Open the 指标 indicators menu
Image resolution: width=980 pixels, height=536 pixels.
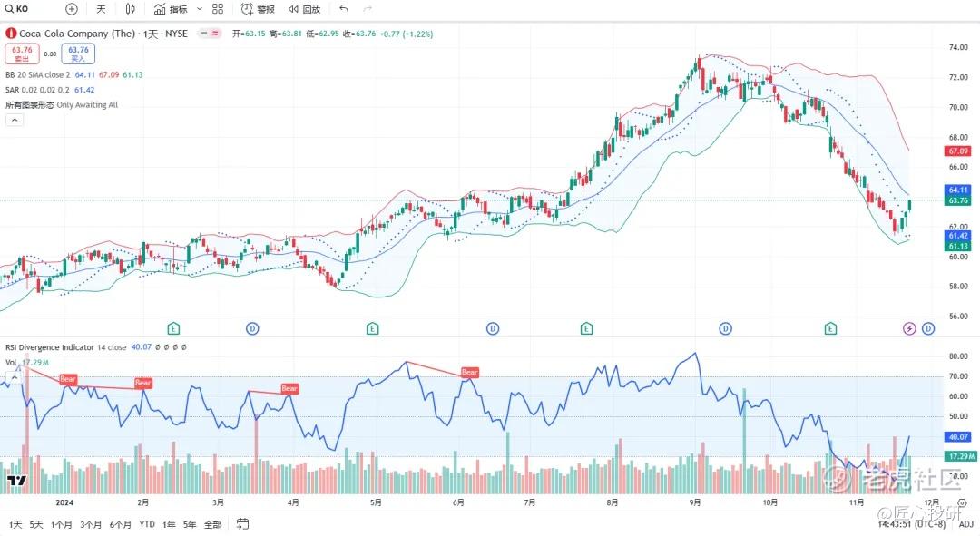point(171,9)
